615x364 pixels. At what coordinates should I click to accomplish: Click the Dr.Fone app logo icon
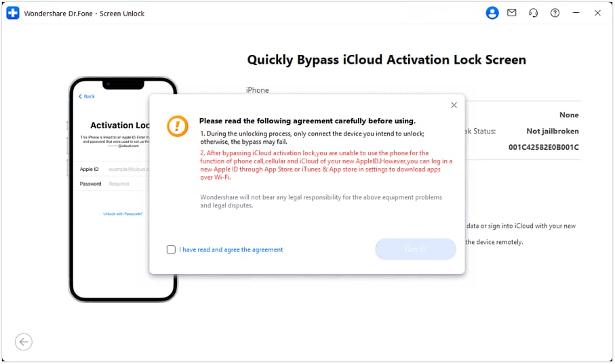pyautogui.click(x=13, y=13)
